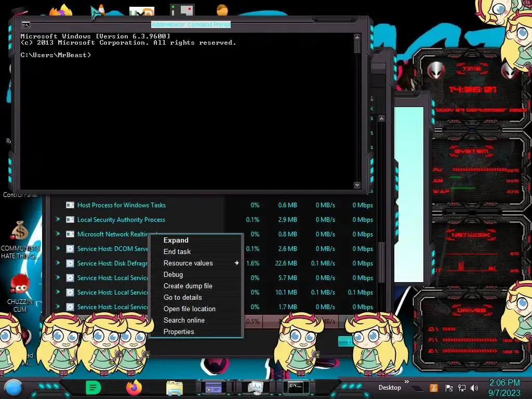Viewport: 532px width, 399px height.
Task: Click the Service Host: DCOM gear icon
Action: pyautogui.click(x=70, y=249)
